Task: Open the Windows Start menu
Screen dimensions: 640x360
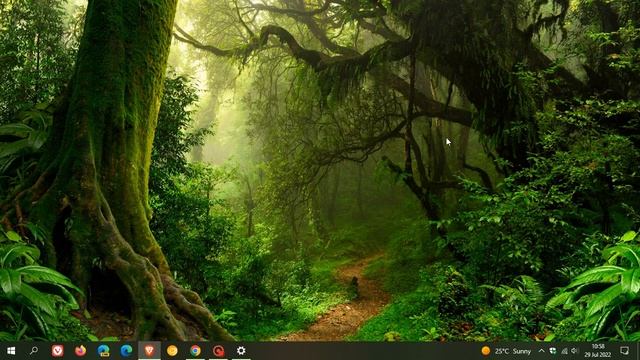Action: point(11,351)
